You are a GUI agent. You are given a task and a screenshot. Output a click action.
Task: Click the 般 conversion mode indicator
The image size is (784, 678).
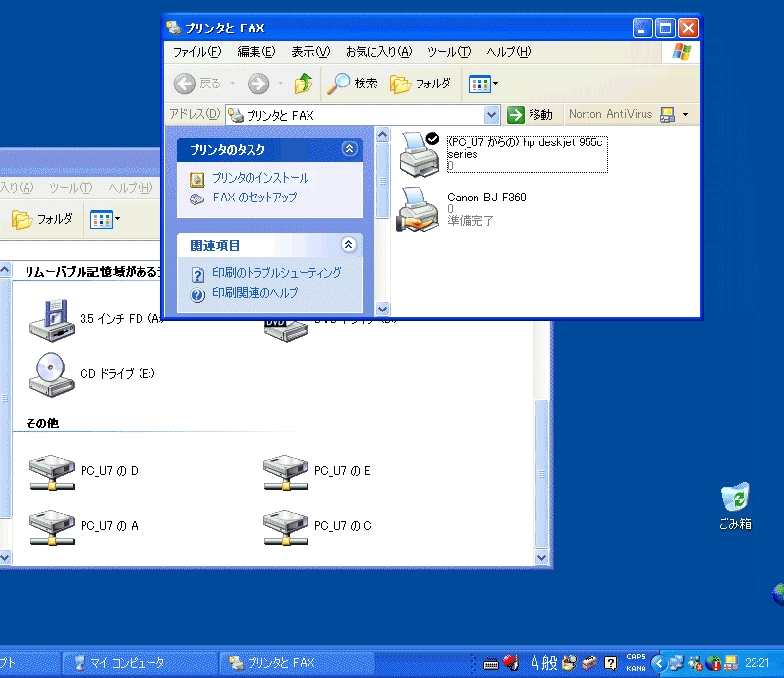549,663
